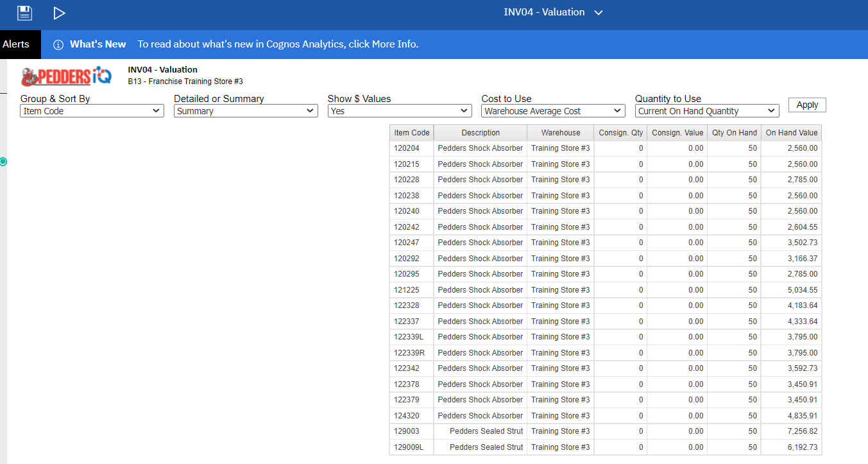Select item code 120238 cell
Screen dimensions: 868x464
pyautogui.click(x=412, y=196)
